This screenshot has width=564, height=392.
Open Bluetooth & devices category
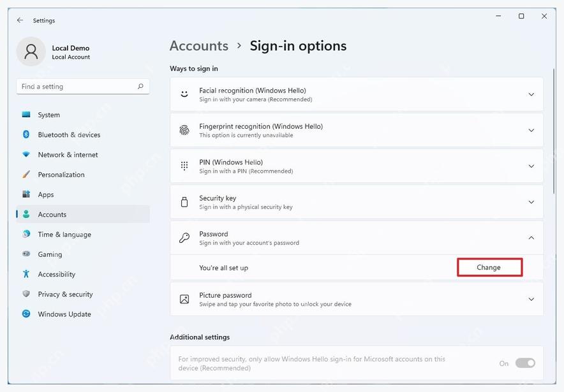(83, 134)
